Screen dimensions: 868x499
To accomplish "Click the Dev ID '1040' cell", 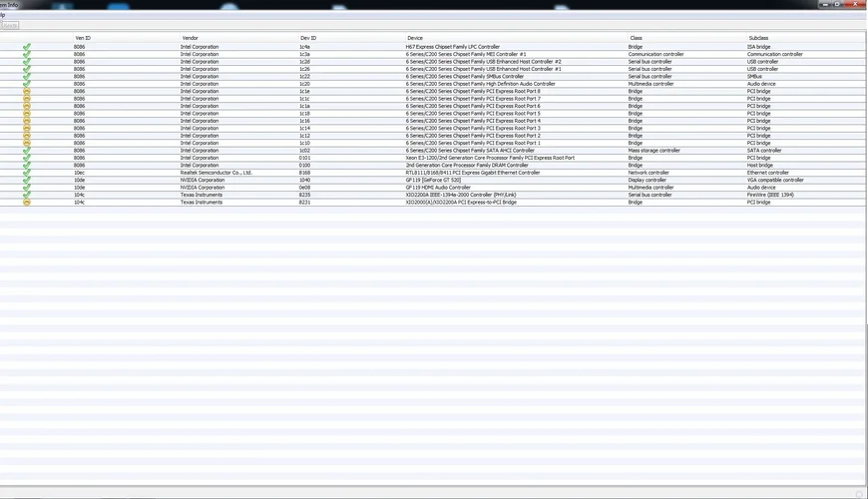I will tap(304, 180).
